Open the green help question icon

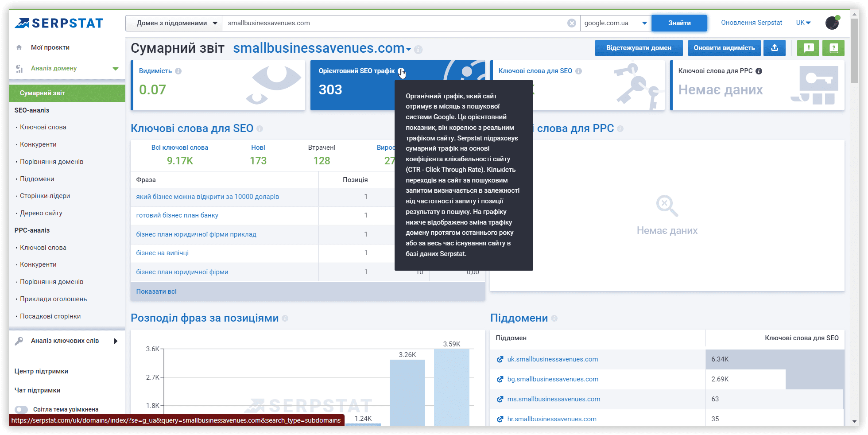[833, 48]
